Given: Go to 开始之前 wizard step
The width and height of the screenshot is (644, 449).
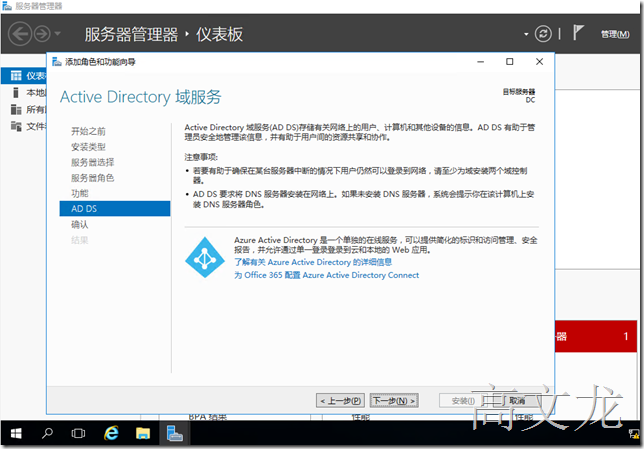Looking at the screenshot, I should coord(88,131).
